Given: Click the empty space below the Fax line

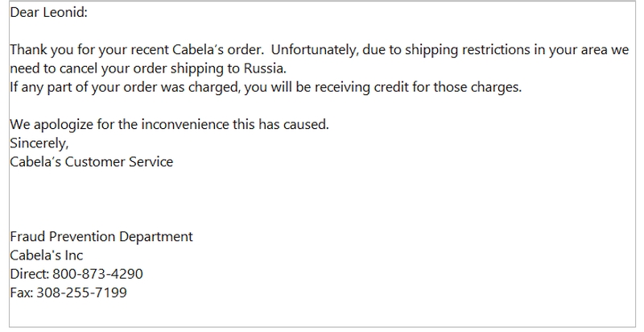Looking at the screenshot, I should tap(322, 314).
